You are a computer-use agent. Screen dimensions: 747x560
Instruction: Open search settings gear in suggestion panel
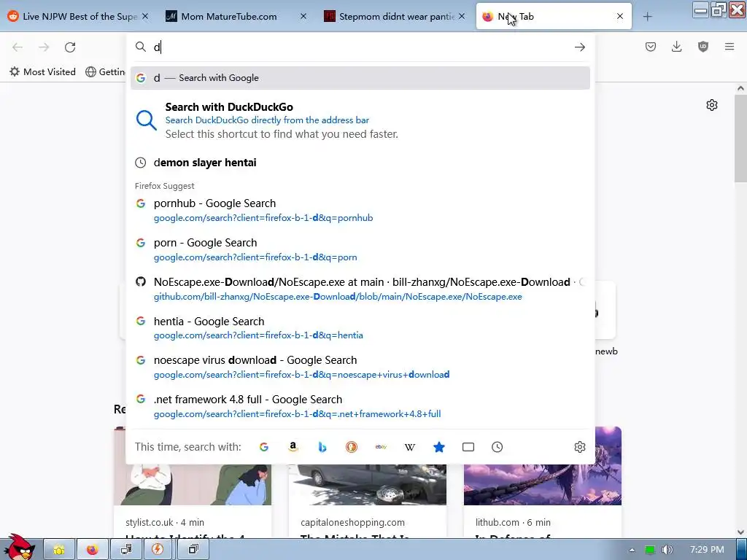click(x=580, y=447)
